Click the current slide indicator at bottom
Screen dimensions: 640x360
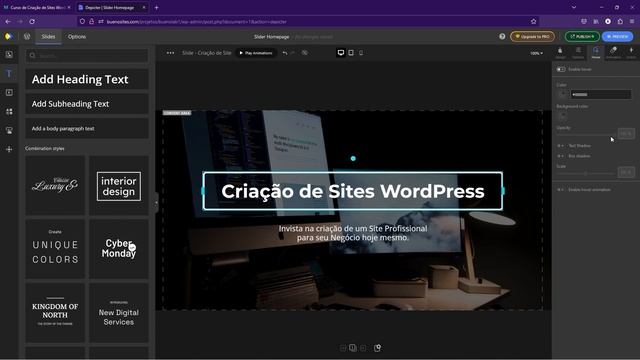(x=353, y=348)
